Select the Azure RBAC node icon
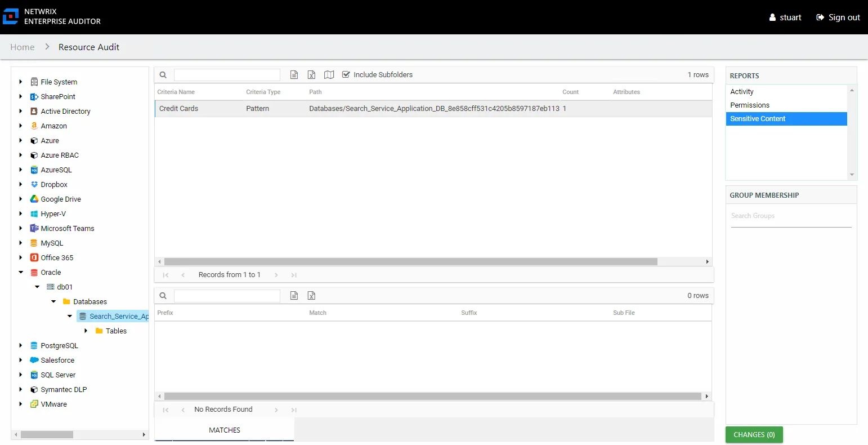The width and height of the screenshot is (868, 445). click(x=34, y=155)
